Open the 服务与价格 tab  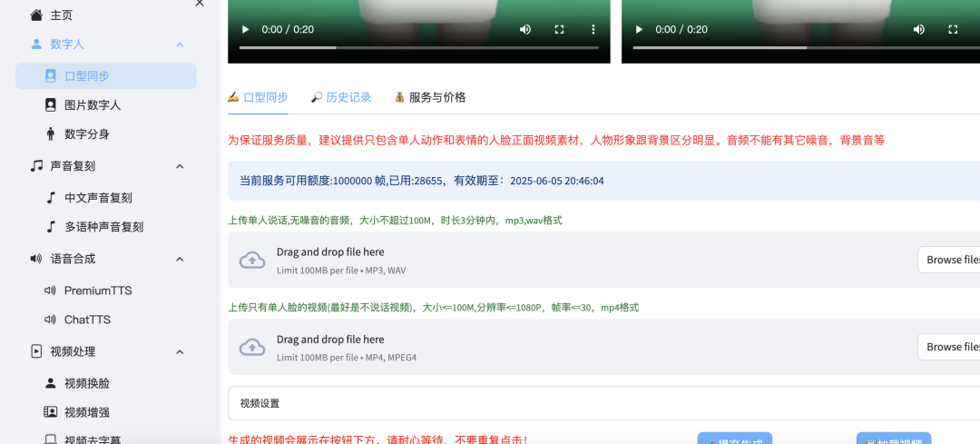(x=430, y=97)
